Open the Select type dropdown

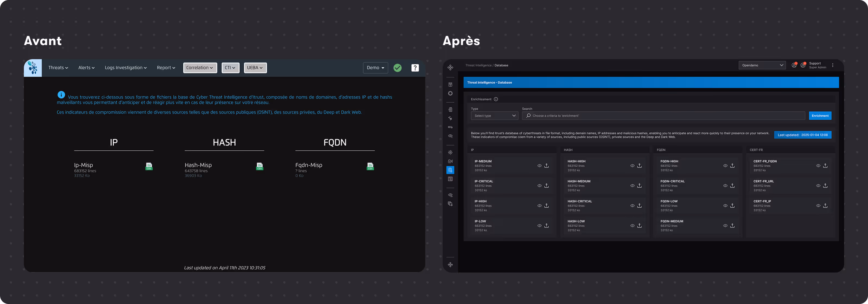pos(494,116)
